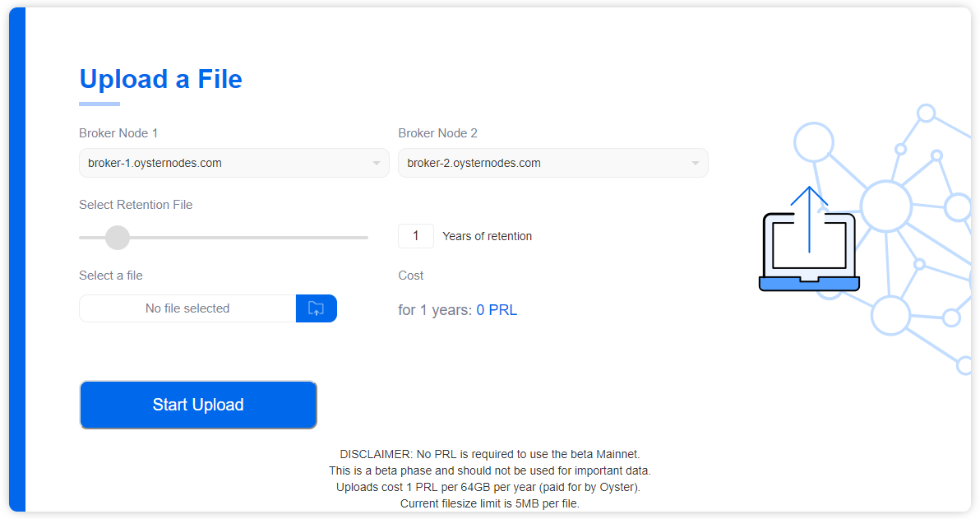Focus the Years of retention number field

(416, 236)
